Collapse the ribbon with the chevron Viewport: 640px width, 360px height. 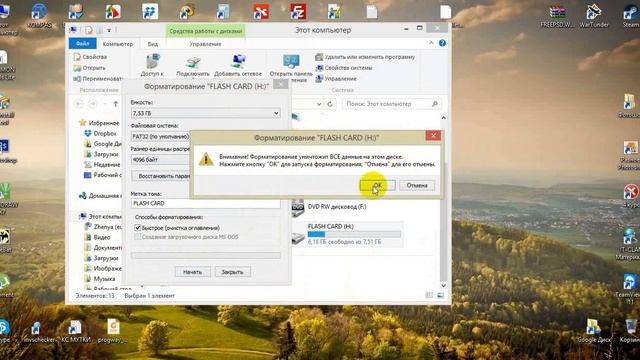[431, 43]
